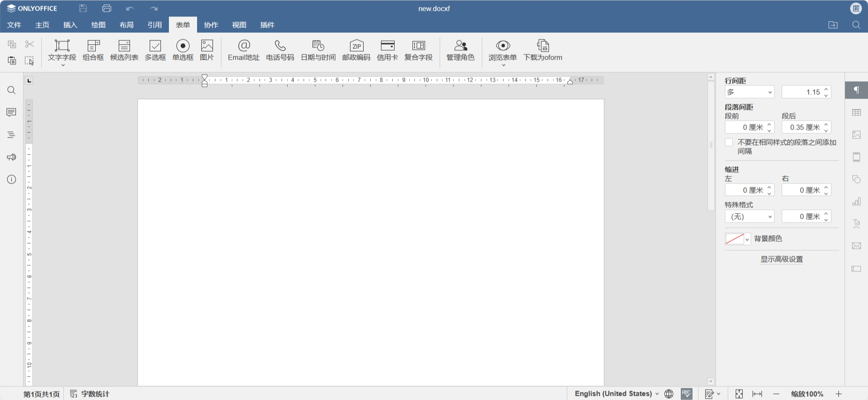Open the 行间距 type dropdown
This screenshot has height=400, width=868.
[749, 92]
